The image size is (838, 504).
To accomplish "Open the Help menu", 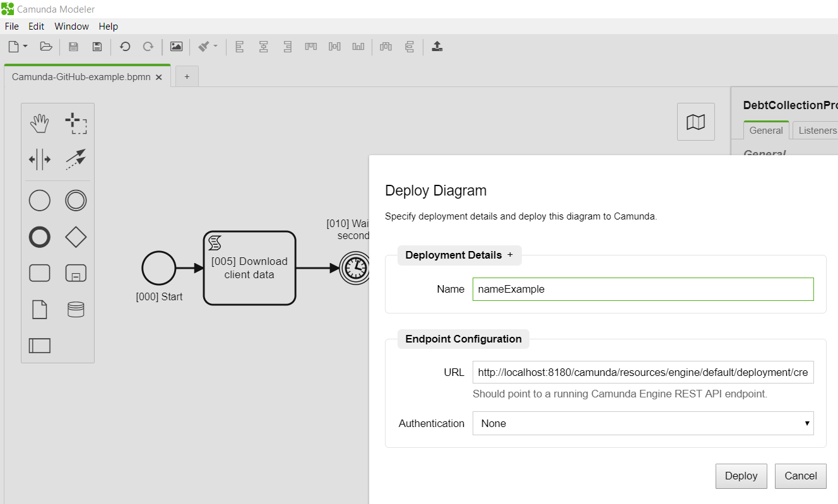I will tap(109, 26).
